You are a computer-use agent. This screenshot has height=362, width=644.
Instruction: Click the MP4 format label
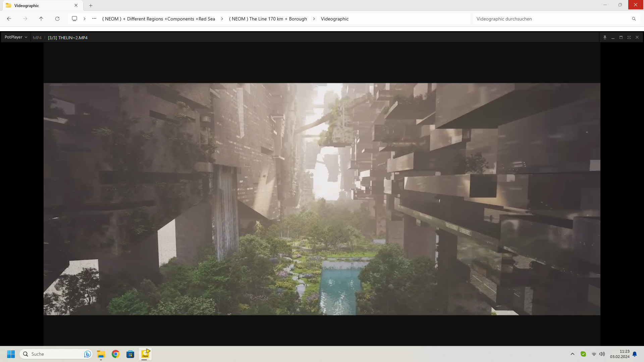pyautogui.click(x=37, y=38)
